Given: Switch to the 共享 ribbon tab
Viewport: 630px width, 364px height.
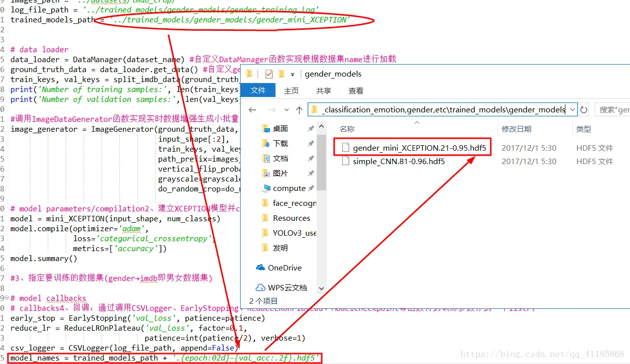Looking at the screenshot, I should 324,91.
